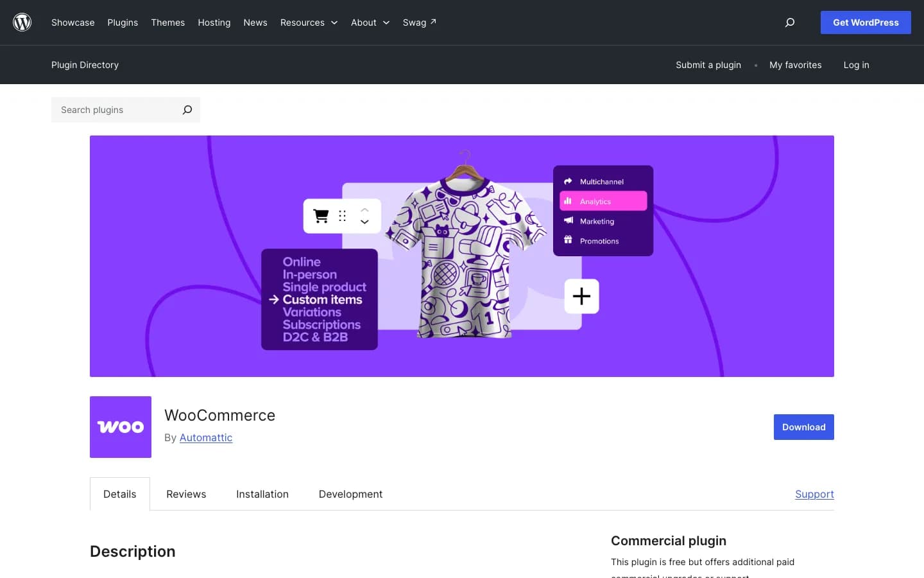The height and width of the screenshot is (578, 924).
Task: Open the site search magnifier in header
Action: click(790, 22)
